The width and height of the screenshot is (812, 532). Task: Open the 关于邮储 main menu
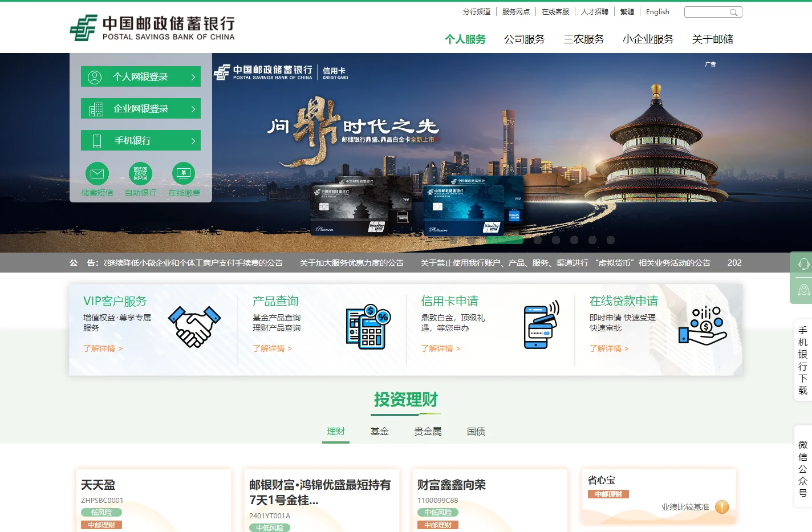point(713,39)
